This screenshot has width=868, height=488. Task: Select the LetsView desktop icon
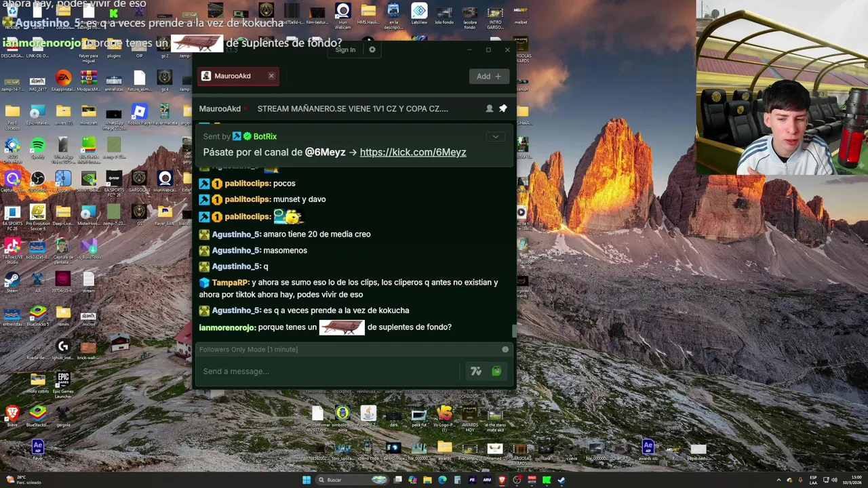click(x=419, y=14)
